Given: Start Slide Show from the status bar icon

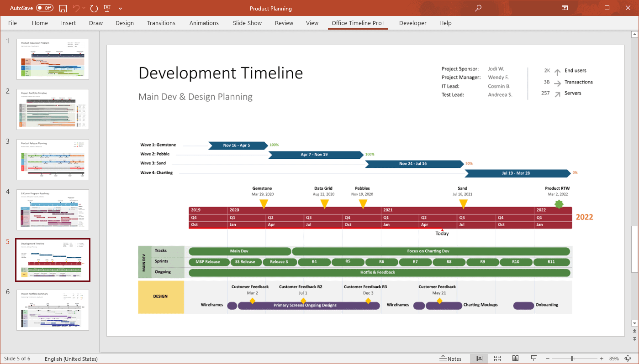Looking at the screenshot, I should pos(533,359).
